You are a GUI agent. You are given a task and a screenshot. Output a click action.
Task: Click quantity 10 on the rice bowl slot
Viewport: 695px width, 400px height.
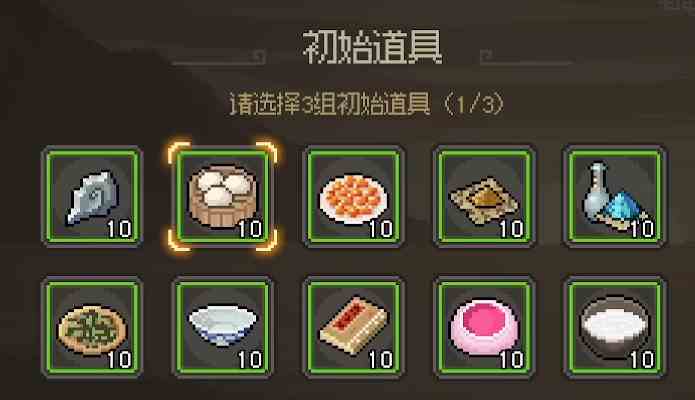coord(642,359)
